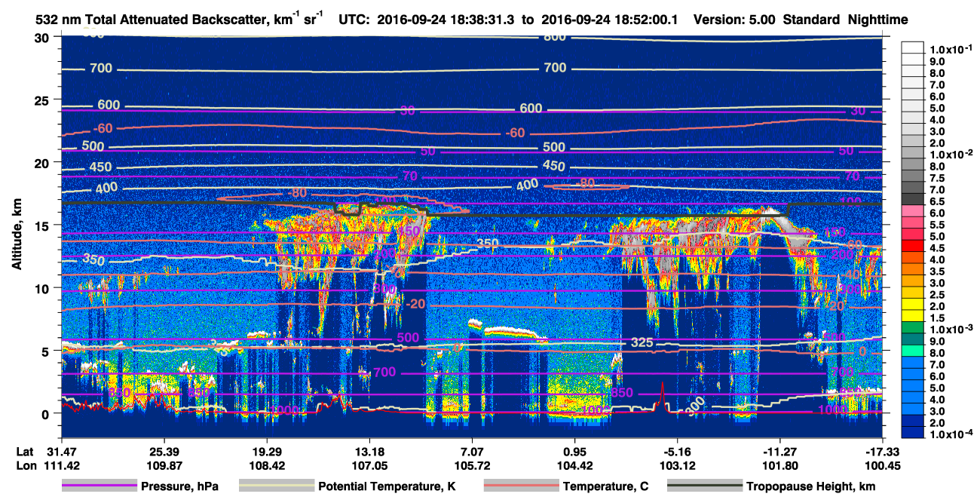Click the pale yellow Potential Temperature legend line
The image size is (980, 503).
pyautogui.click(x=277, y=486)
